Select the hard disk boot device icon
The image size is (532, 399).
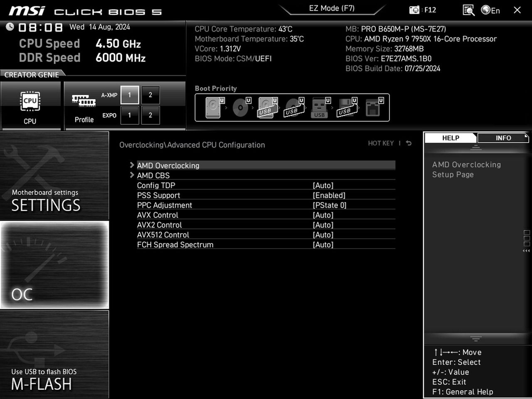pos(214,108)
